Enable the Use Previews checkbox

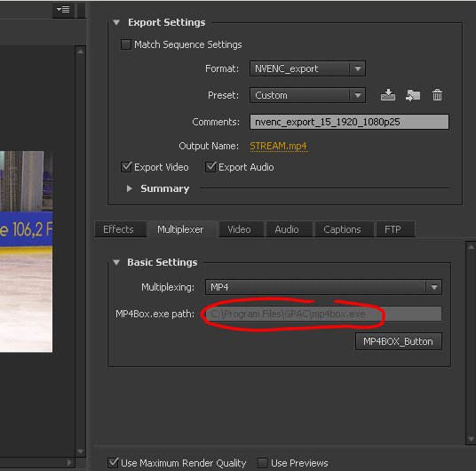[263, 463]
